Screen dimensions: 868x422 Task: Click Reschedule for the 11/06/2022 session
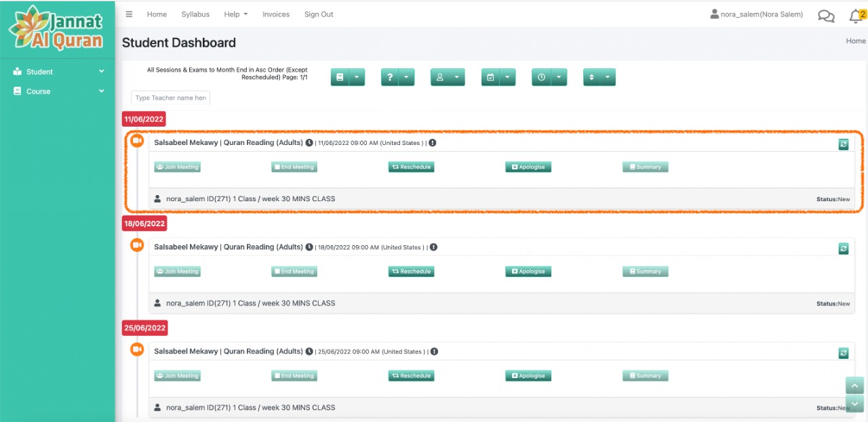411,167
